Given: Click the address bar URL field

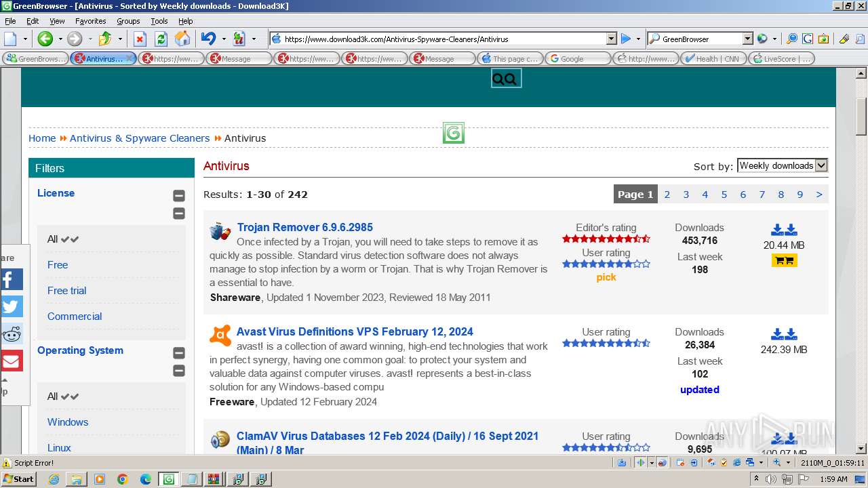Looking at the screenshot, I should (444, 39).
